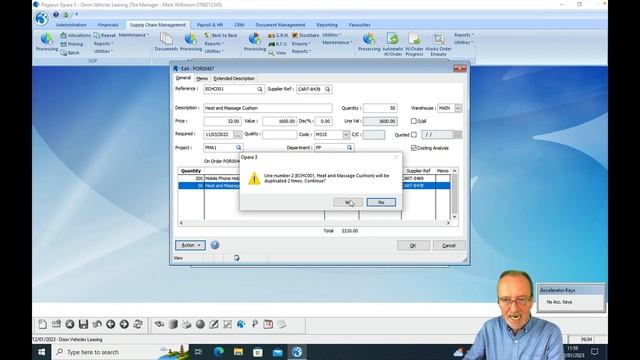Expand the Enquiry ribbon dropdown
The image size is (640, 360).
tap(301, 44)
